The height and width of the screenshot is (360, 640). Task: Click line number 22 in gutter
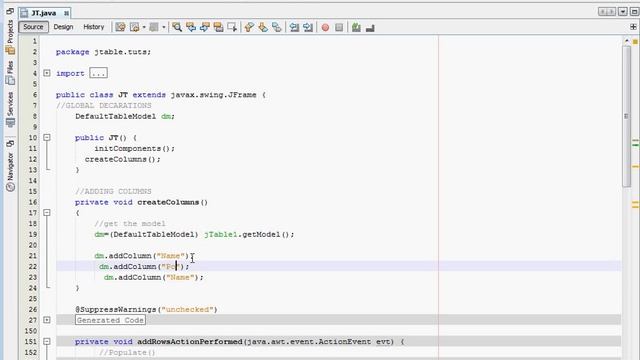point(32,267)
